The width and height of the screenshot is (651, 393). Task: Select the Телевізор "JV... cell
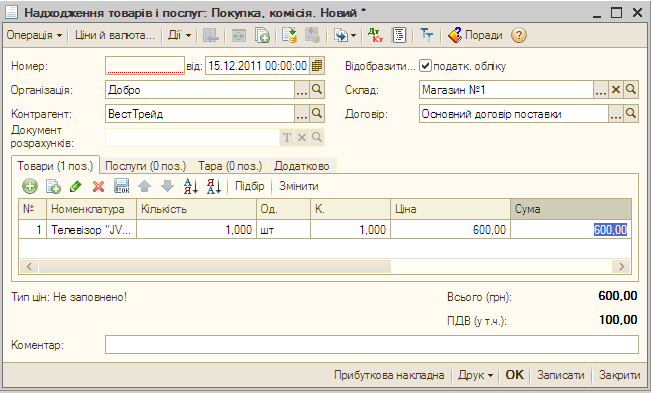coord(91,229)
